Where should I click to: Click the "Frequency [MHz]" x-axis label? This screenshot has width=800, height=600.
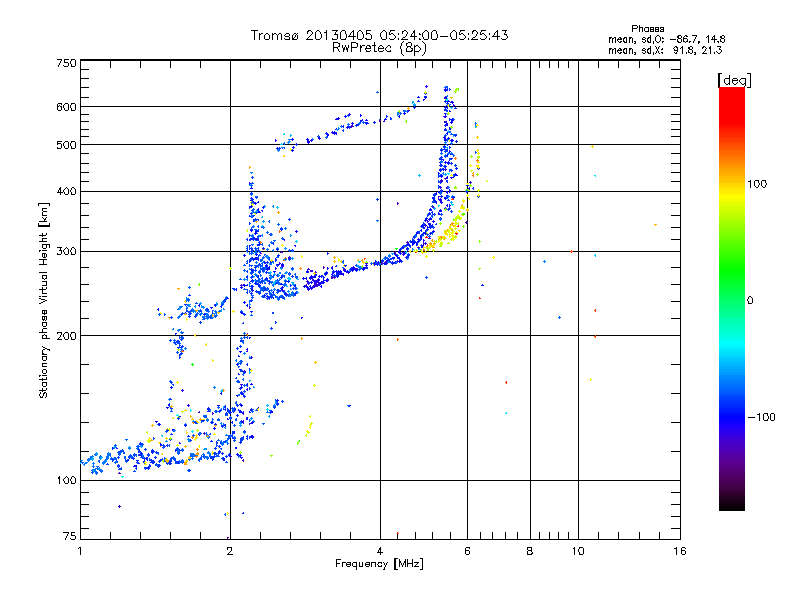[379, 563]
